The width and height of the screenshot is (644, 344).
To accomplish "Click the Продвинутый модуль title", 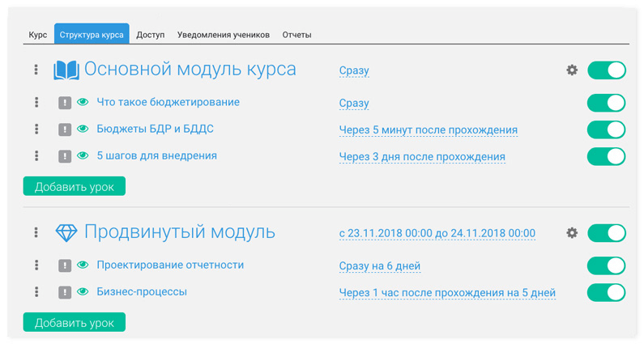I will (x=179, y=233).
